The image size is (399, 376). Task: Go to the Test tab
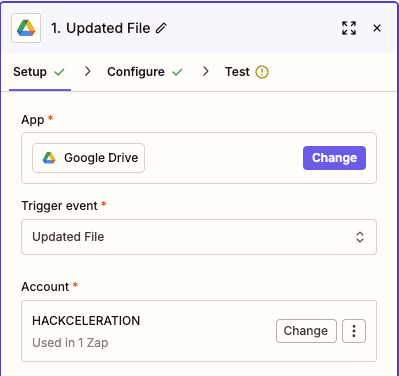[247, 72]
